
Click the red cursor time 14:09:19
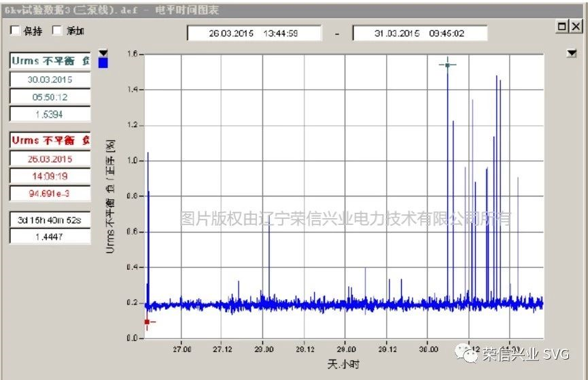[x=50, y=177]
